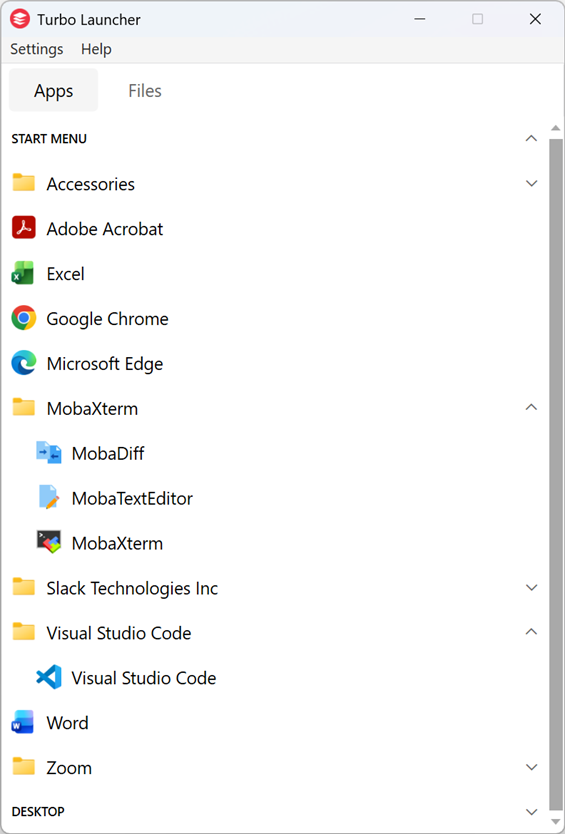Screen dimensions: 565x834
Task: Open the Help menu
Action: (x=96, y=49)
